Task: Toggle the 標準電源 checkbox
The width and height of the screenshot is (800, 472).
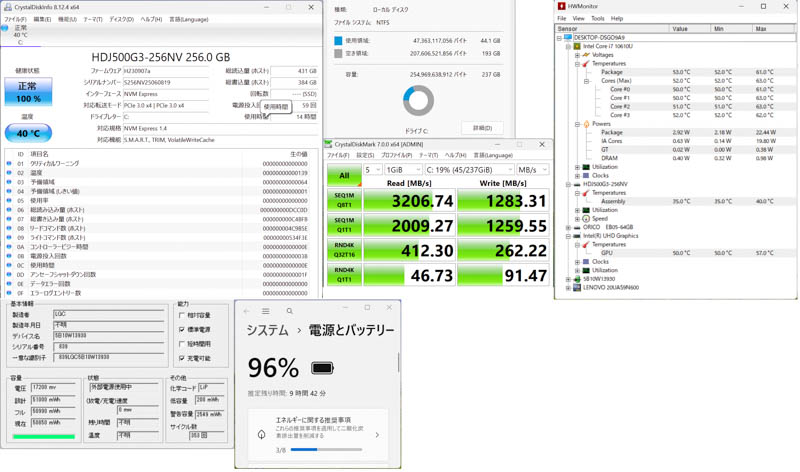Action: [x=182, y=329]
